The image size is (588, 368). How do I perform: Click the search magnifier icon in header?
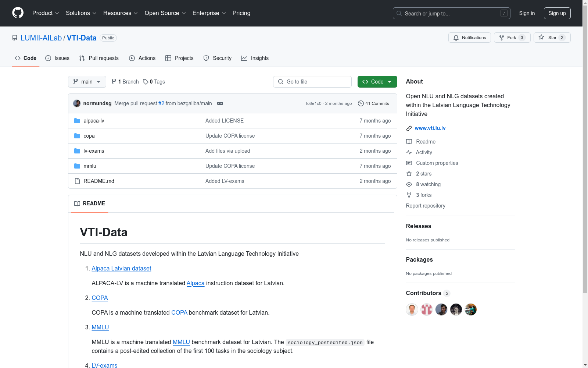[399, 13]
